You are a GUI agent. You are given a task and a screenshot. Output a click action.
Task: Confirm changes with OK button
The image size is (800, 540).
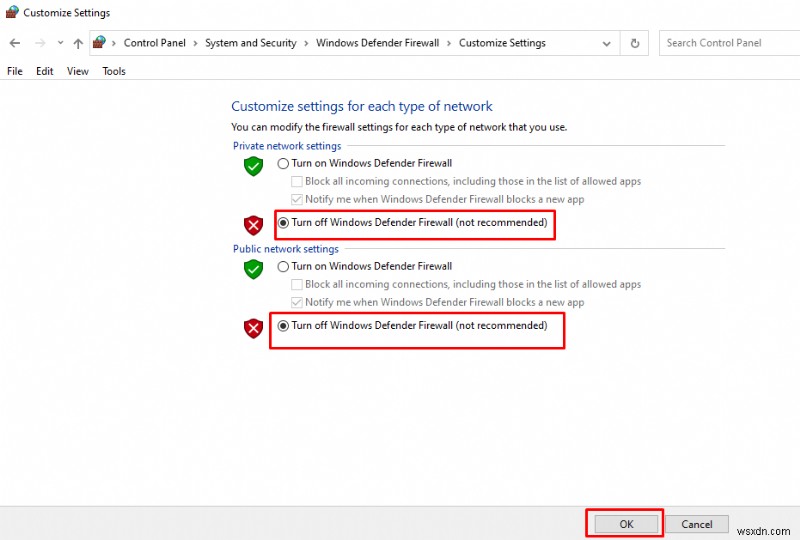626,524
